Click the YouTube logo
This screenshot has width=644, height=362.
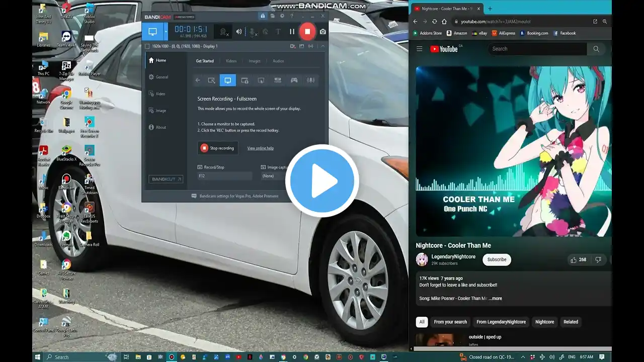coord(444,49)
